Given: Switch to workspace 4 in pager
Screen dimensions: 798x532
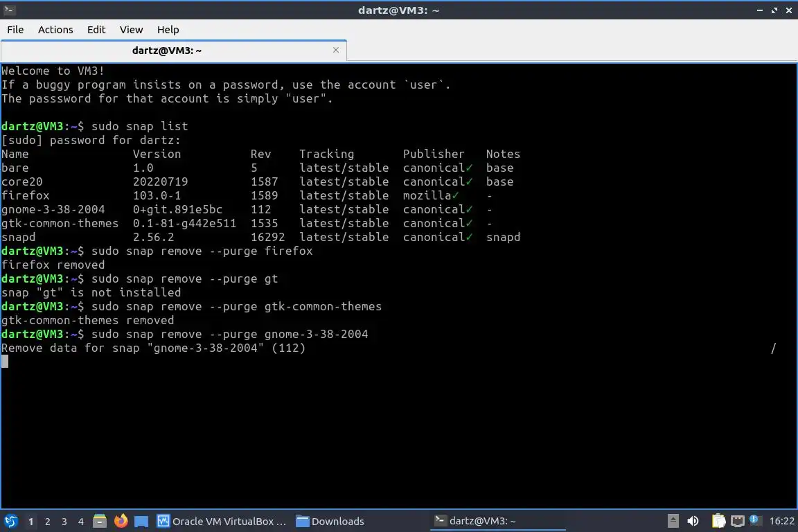Looking at the screenshot, I should [80, 522].
